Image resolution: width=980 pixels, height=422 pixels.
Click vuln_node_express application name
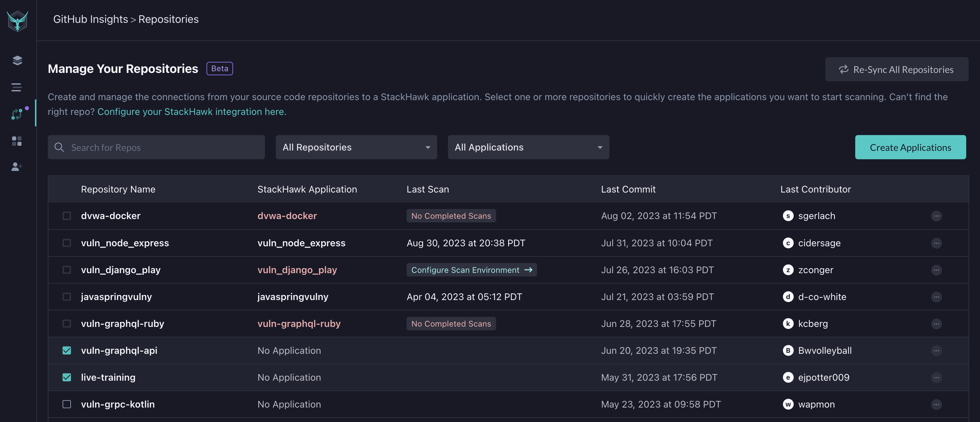click(301, 243)
